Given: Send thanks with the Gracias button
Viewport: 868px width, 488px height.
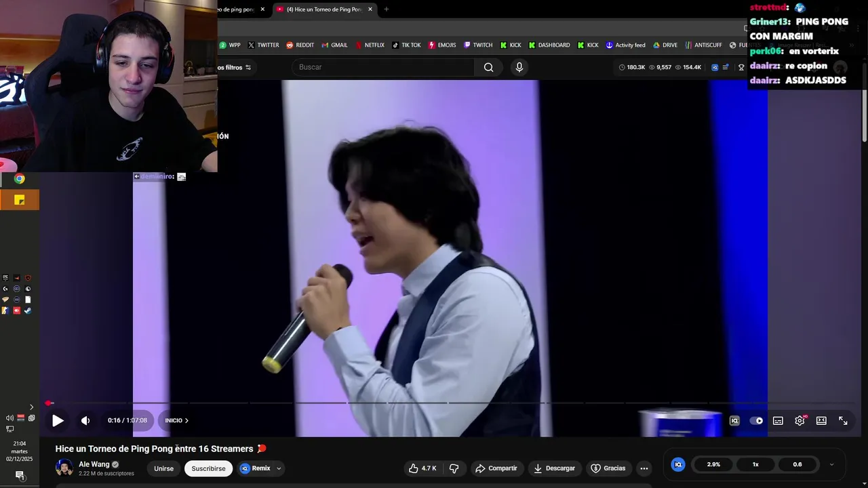Looking at the screenshot, I should [608, 468].
